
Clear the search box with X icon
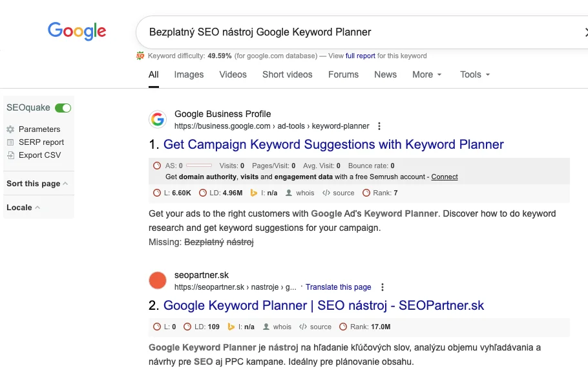point(583,32)
